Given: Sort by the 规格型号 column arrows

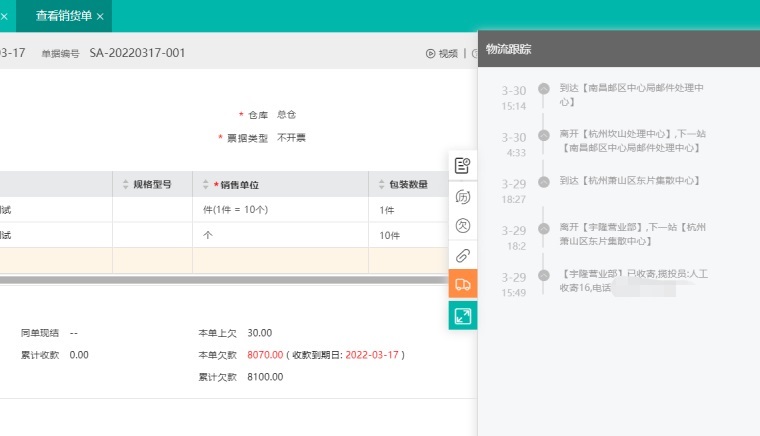Looking at the screenshot, I should pyautogui.click(x=126, y=184).
